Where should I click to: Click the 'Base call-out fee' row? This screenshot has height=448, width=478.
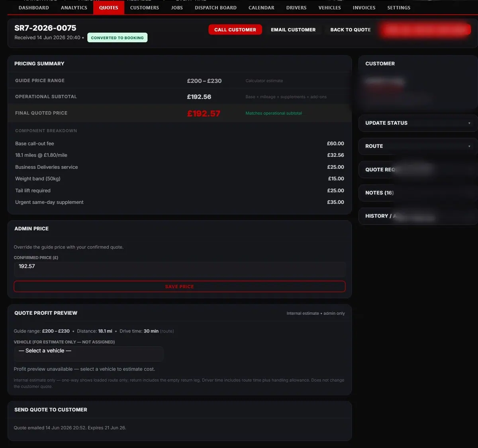point(180,143)
